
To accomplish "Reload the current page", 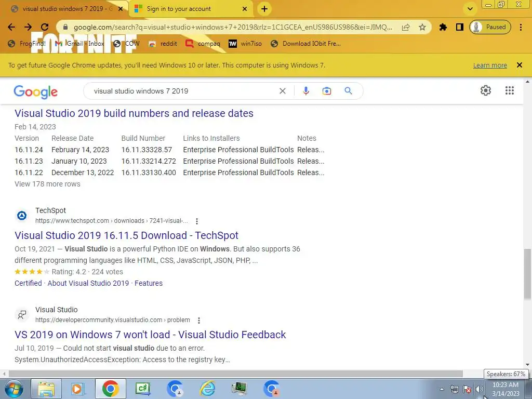I will tap(45, 27).
